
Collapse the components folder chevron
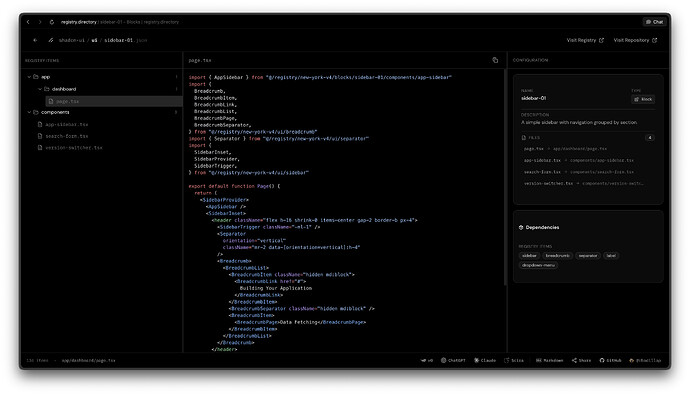click(29, 112)
